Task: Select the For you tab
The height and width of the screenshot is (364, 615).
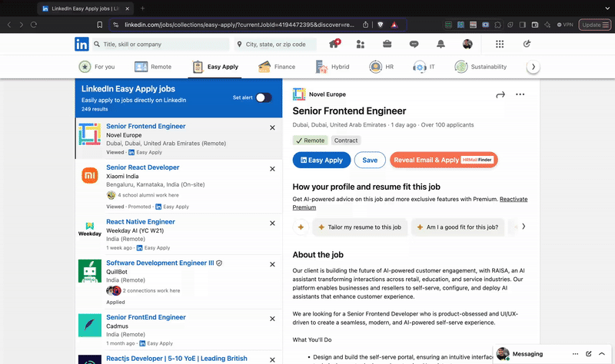Action: (x=97, y=67)
